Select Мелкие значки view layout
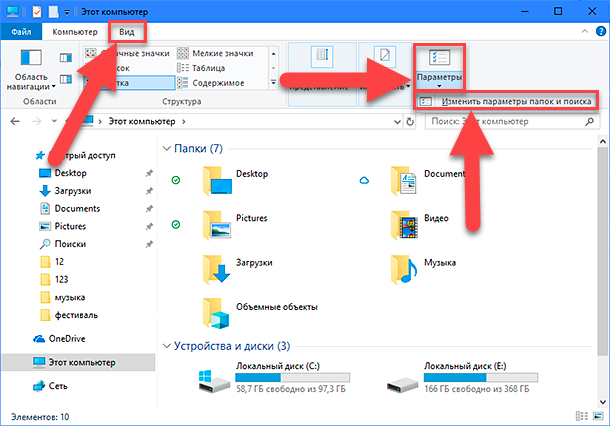This screenshot has width=610, height=426. [x=216, y=53]
